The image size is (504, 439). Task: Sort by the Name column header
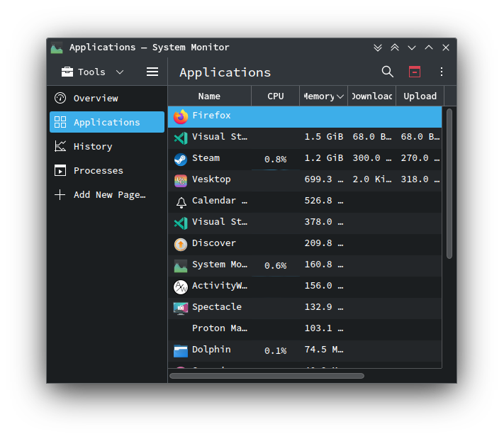[x=209, y=96]
